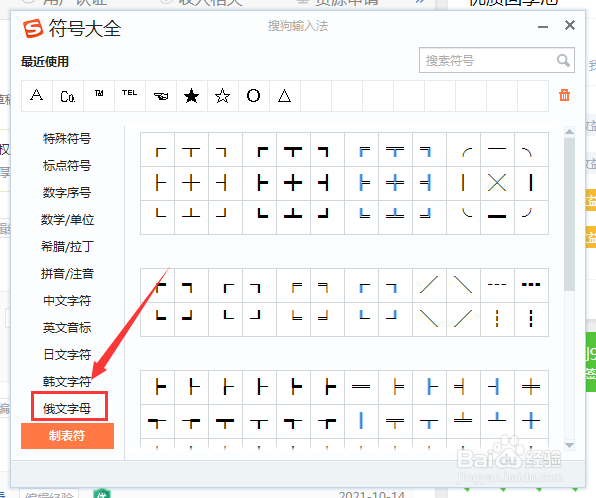Insert bold bottom-left corner ┗ in first grid
This screenshot has height=498, width=596.
pyautogui.click(x=260, y=217)
